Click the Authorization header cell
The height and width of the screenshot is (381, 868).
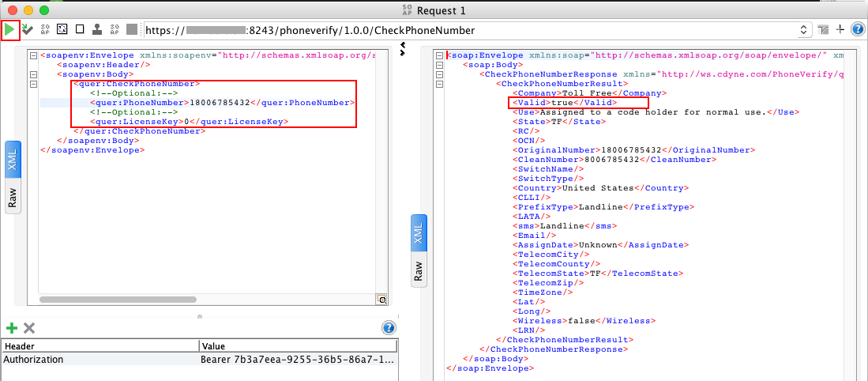[x=100, y=360]
